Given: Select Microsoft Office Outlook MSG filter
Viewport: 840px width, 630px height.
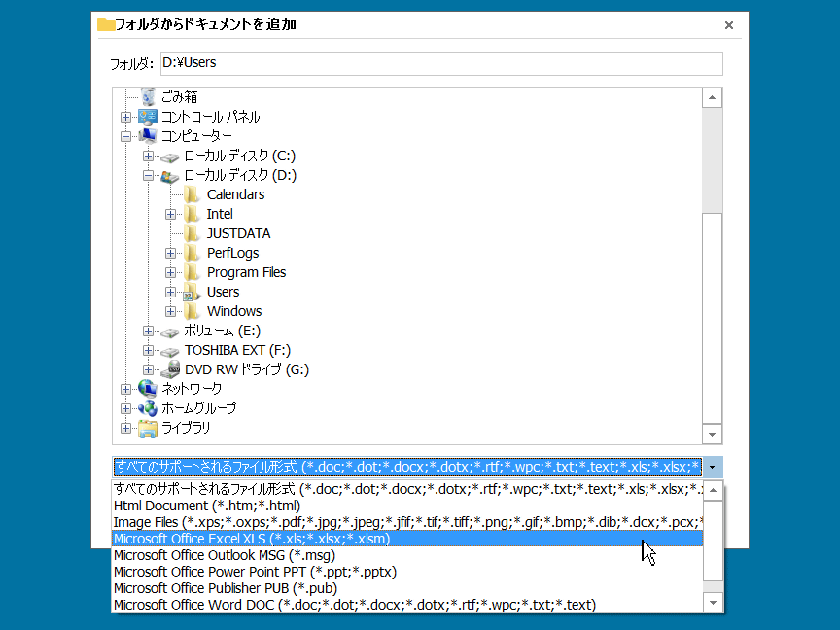Looking at the screenshot, I should tap(407, 555).
